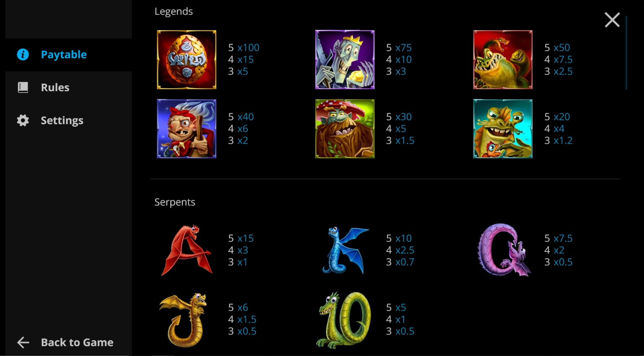Click the vertical scrollbar on right edge
The width and height of the screenshot is (644, 356).
(x=626, y=53)
